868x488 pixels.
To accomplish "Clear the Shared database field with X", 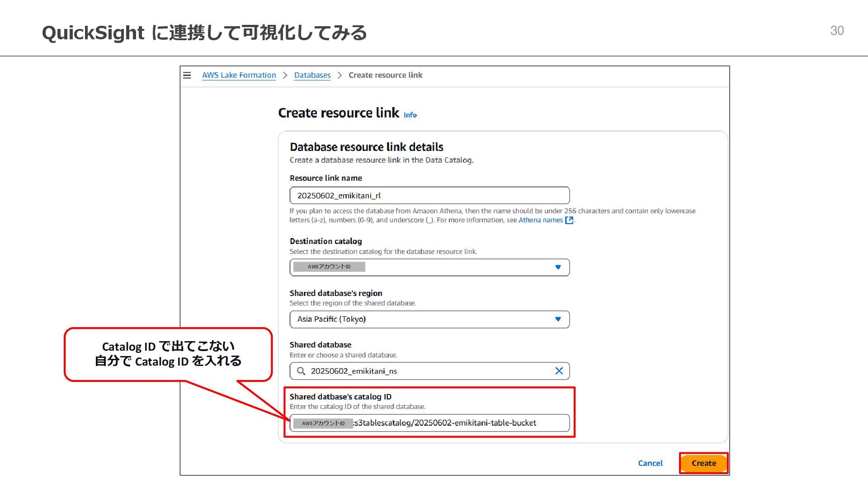I will point(559,371).
